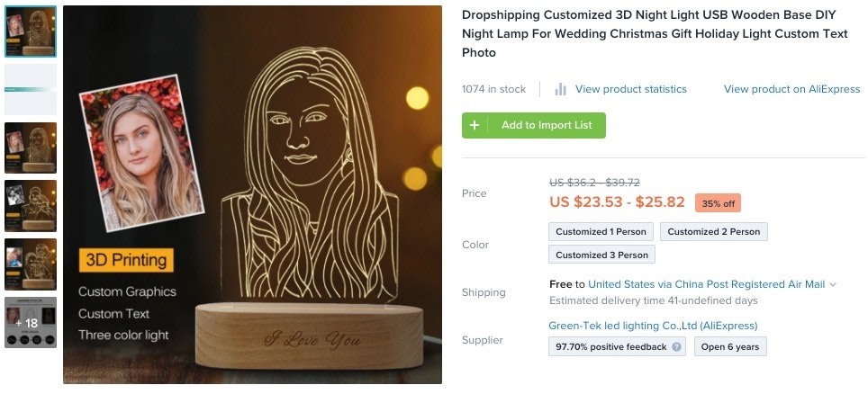Open the Green-Tek led lighting supplier link
Image resolution: width=868 pixels, height=394 pixels.
click(x=653, y=326)
